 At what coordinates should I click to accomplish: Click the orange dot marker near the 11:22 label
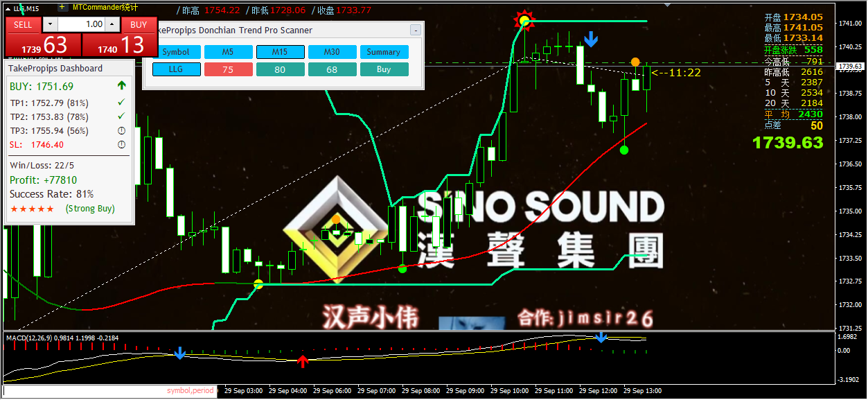coord(635,62)
